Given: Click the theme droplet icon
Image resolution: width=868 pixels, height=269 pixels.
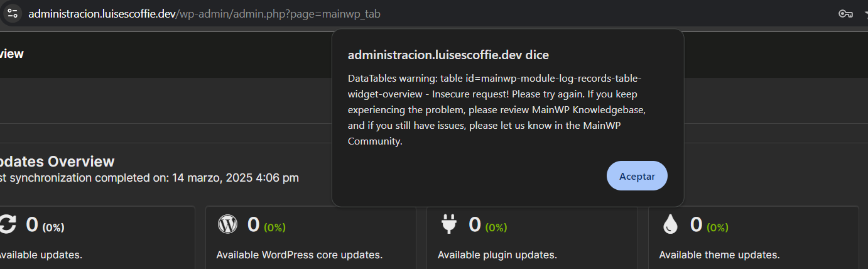Looking at the screenshot, I should pos(670,224).
